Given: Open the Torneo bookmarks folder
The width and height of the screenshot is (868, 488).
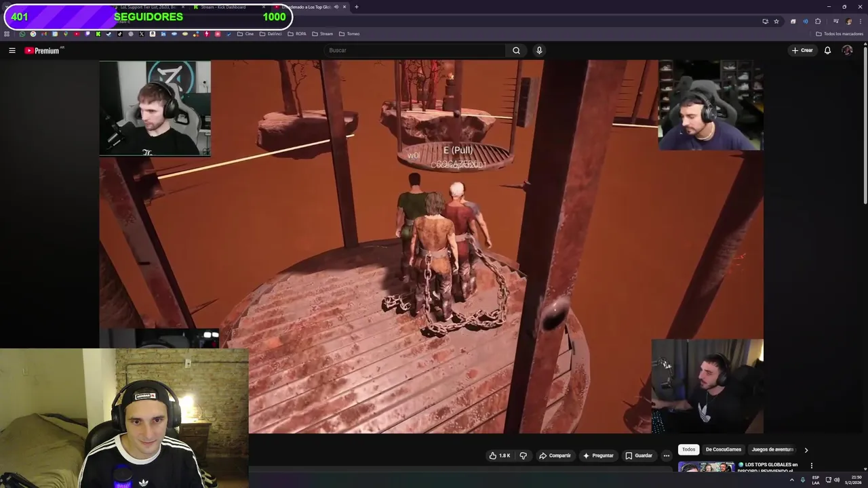Looking at the screenshot, I should 349,34.
